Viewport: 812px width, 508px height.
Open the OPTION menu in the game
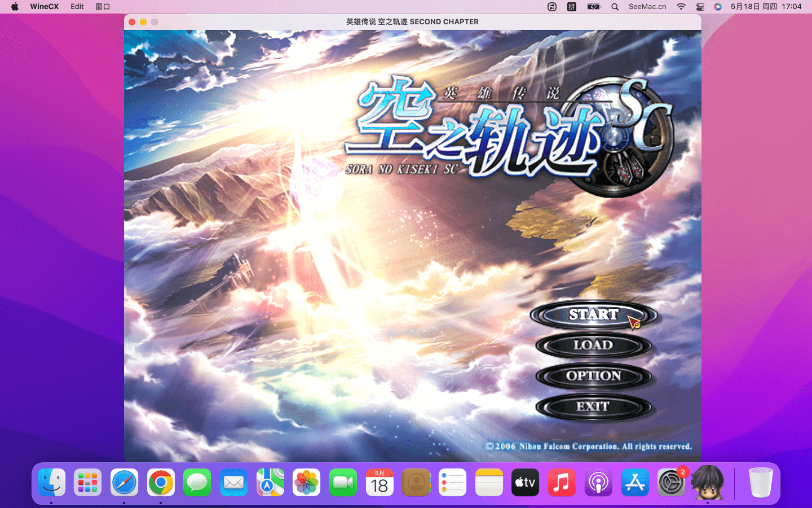[593, 376]
